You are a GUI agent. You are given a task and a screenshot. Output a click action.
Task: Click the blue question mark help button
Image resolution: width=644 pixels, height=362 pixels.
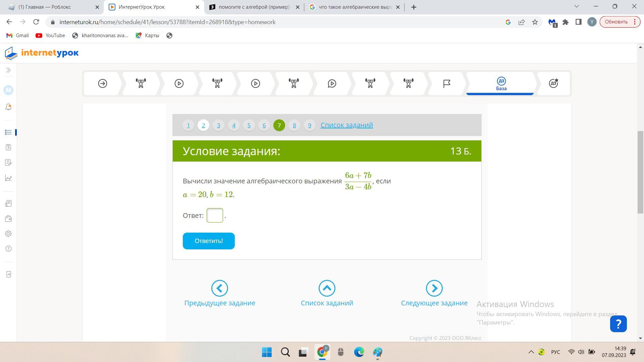[x=618, y=324]
